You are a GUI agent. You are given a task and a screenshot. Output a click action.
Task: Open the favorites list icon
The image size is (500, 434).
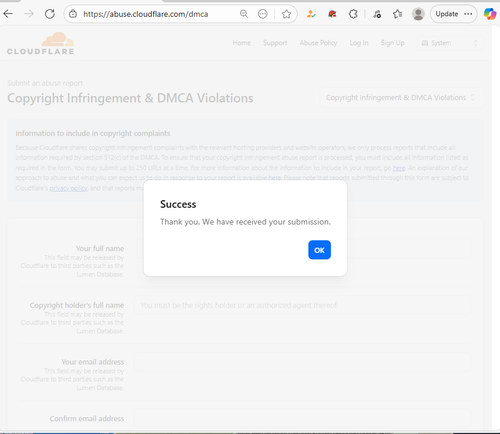pos(397,14)
